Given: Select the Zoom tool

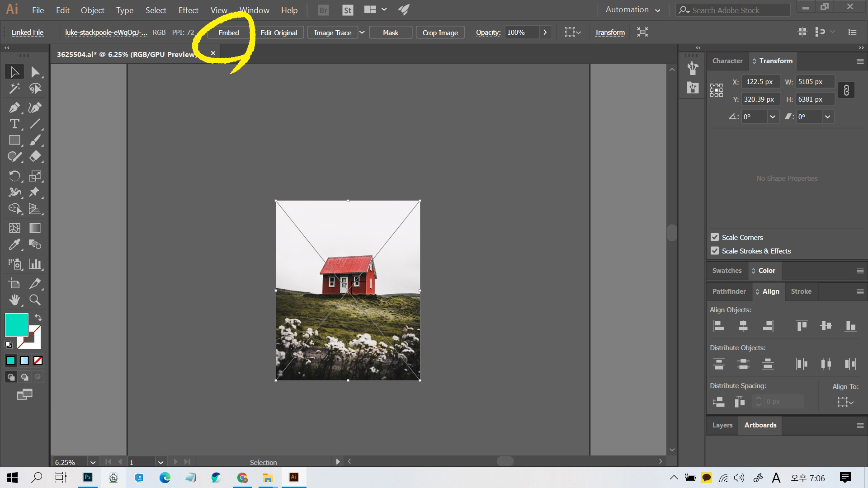Looking at the screenshot, I should coord(35,300).
